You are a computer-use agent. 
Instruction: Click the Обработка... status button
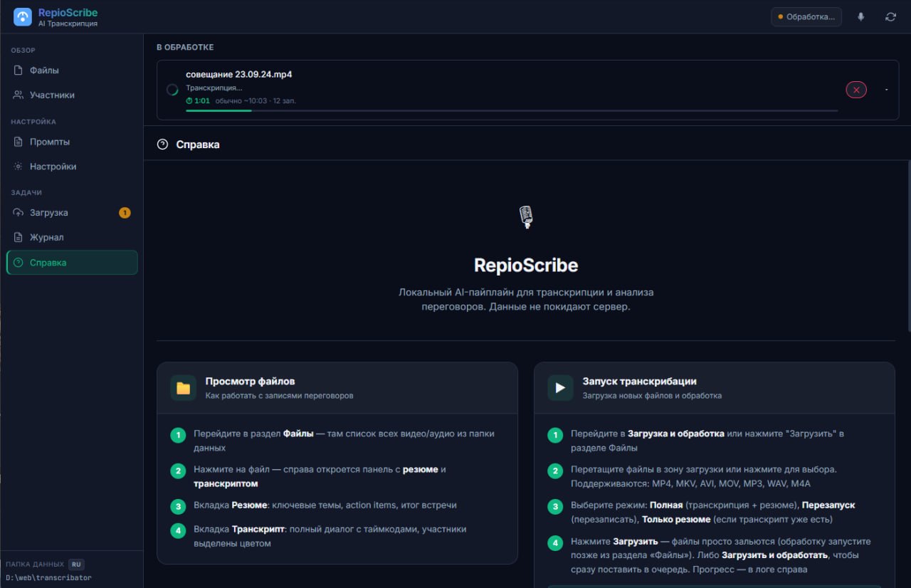806,17
